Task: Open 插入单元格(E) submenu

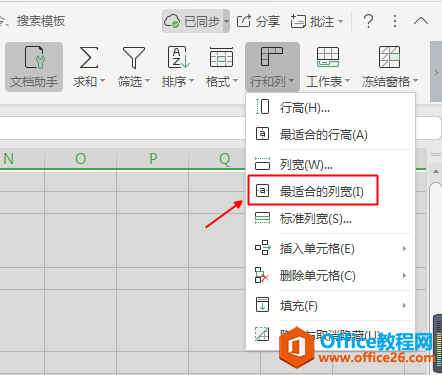Action: tap(330, 248)
